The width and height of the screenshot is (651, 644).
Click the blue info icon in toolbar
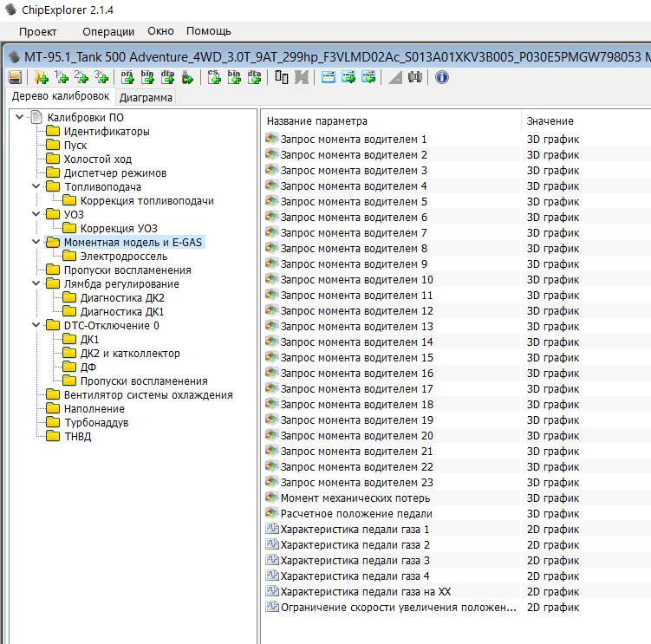tap(441, 77)
